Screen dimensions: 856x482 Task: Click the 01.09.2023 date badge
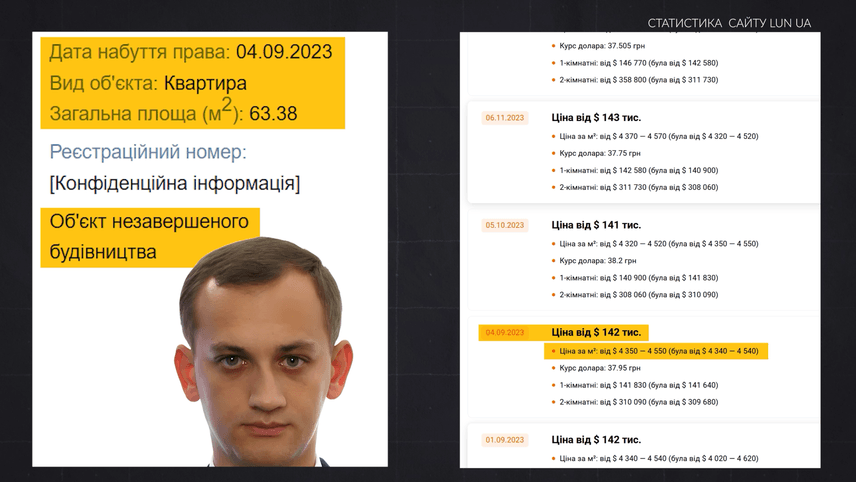click(505, 440)
